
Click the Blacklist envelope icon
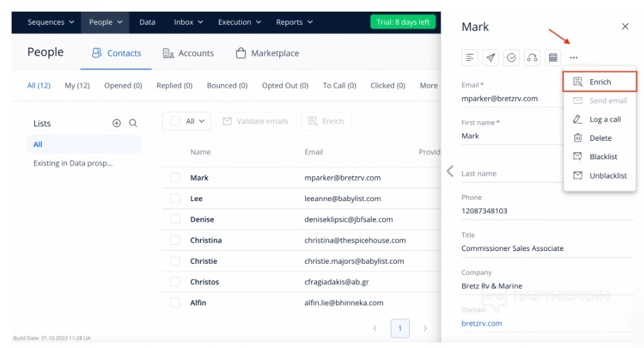point(578,157)
